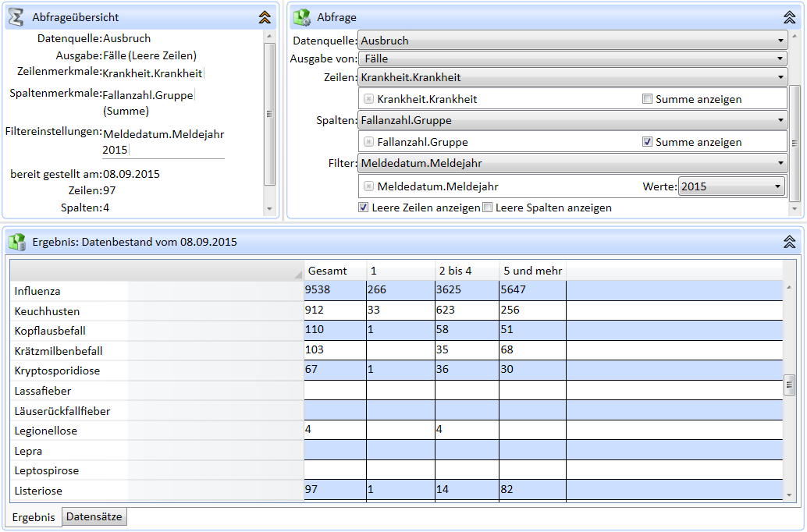The height and width of the screenshot is (532, 807).
Task: Collapse the Abfrage panel
Action: (789, 16)
